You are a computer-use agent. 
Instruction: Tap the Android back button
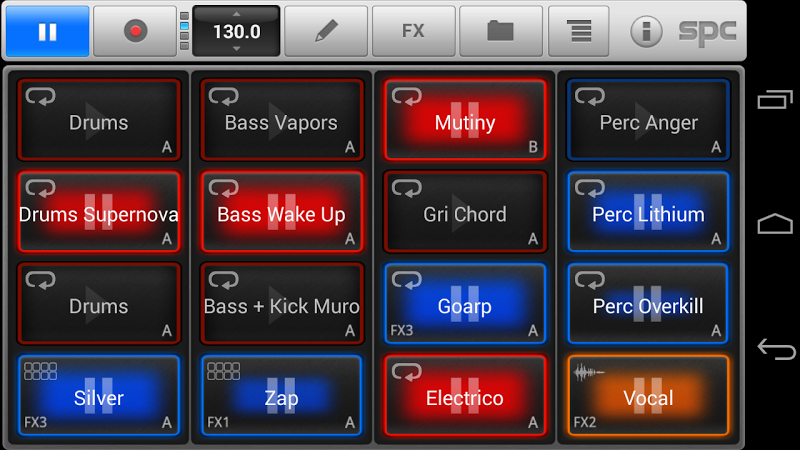pyautogui.click(x=776, y=349)
